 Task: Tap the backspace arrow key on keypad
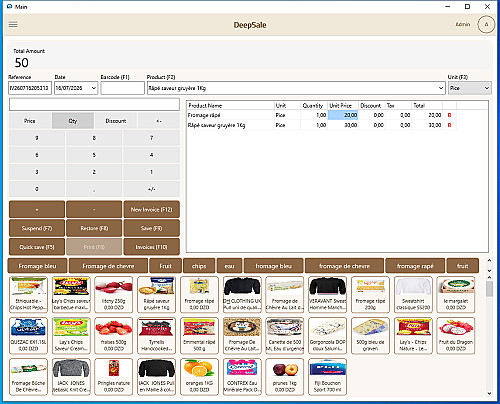[x=159, y=121]
